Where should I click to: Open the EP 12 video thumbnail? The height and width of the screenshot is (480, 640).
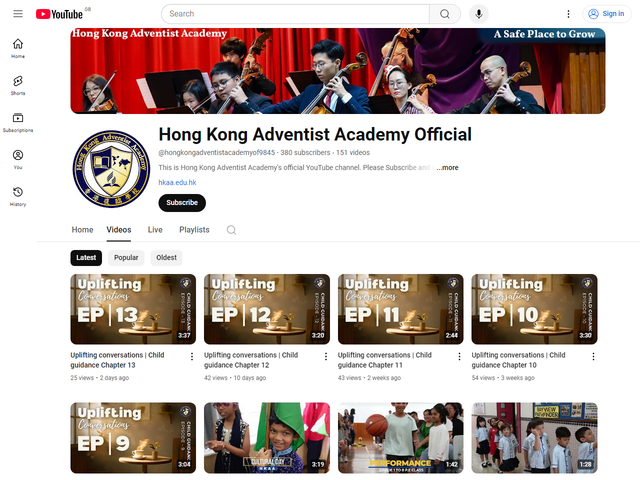(267, 309)
